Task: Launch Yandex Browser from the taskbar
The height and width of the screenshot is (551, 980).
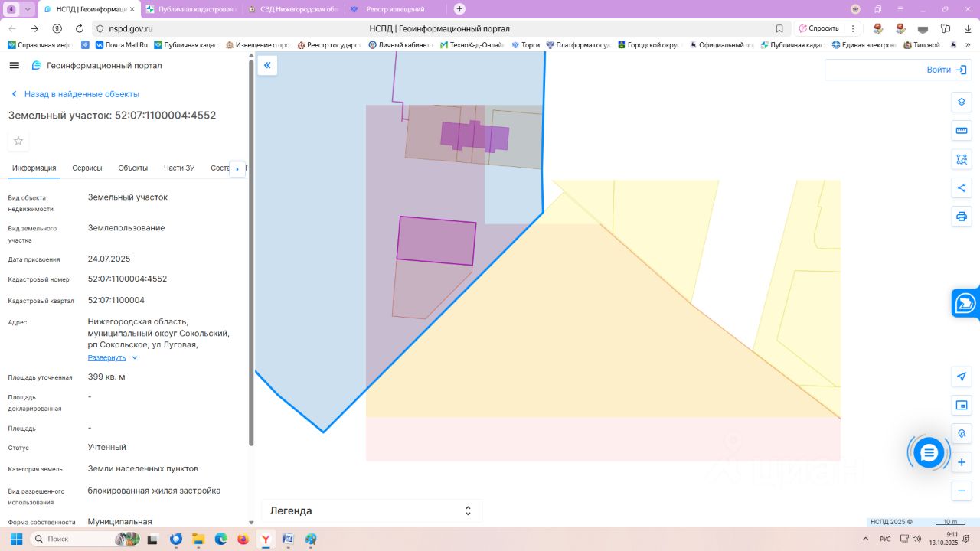Action: pyautogui.click(x=266, y=539)
